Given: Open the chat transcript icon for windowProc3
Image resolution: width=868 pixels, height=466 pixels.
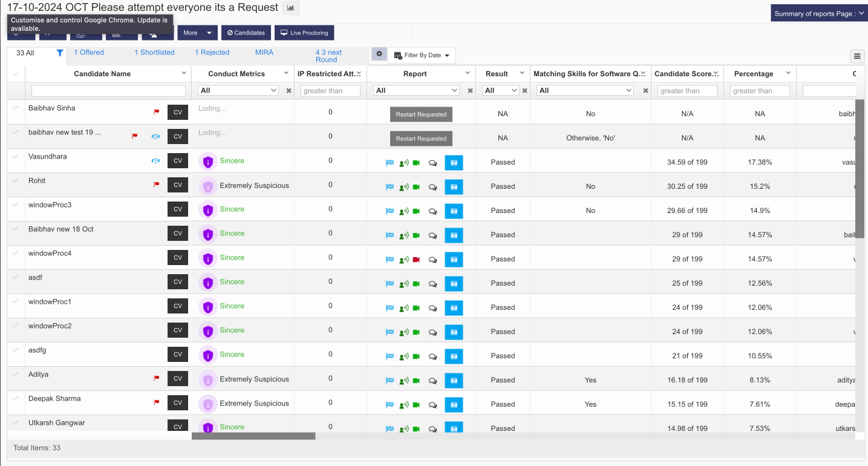Looking at the screenshot, I should (432, 211).
